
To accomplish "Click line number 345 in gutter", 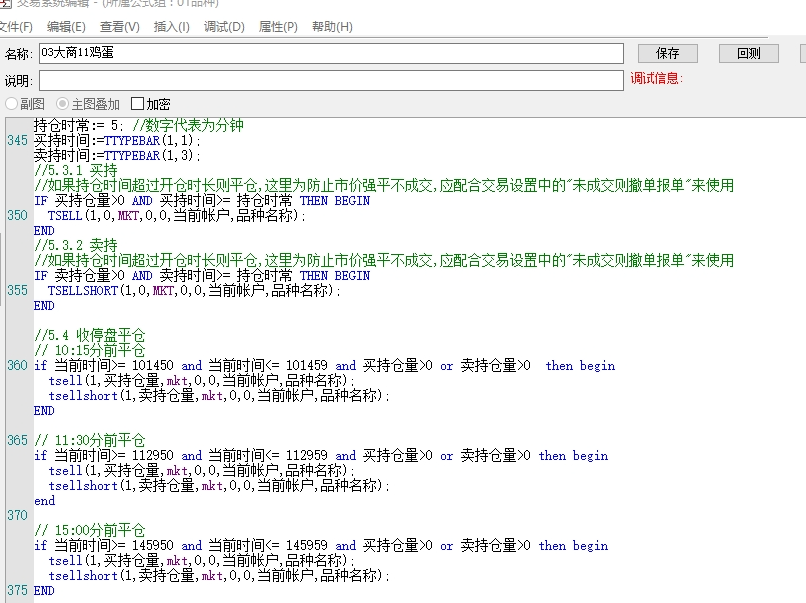I will click(x=17, y=140).
